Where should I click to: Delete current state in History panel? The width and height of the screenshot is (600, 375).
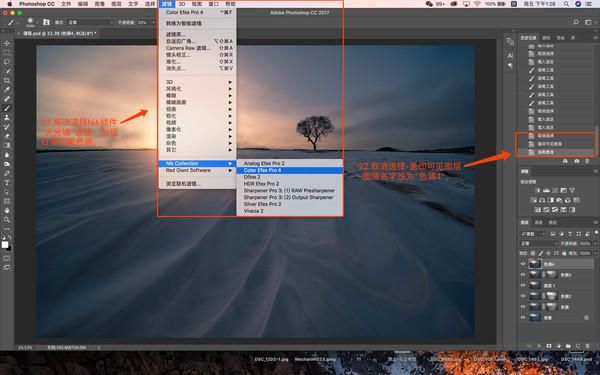click(x=587, y=161)
